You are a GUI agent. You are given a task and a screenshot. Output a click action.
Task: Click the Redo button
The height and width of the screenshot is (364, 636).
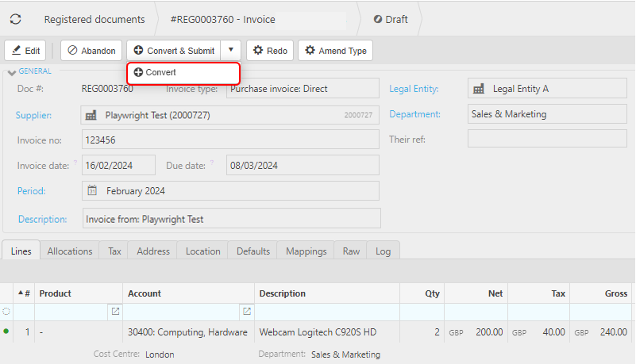click(x=270, y=51)
